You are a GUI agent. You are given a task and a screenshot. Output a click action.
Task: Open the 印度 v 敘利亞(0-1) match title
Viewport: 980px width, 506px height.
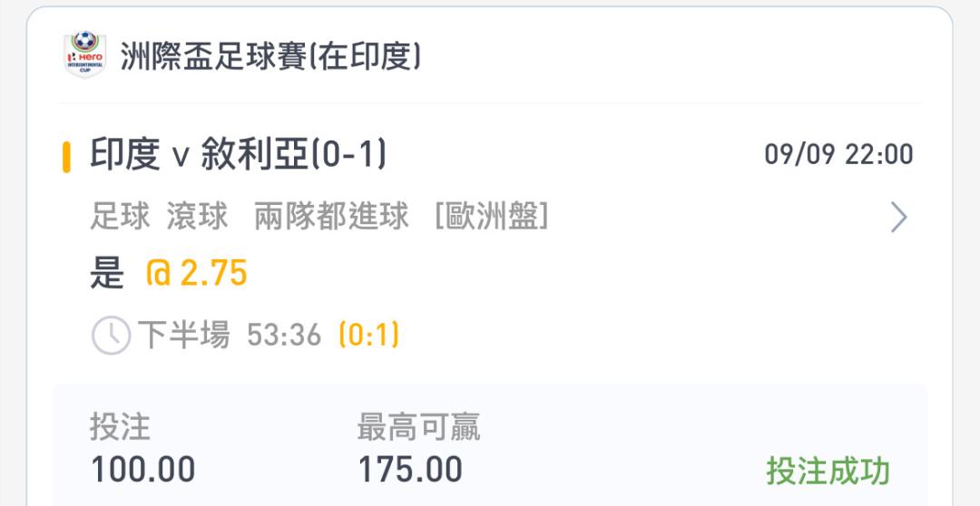[239, 155]
